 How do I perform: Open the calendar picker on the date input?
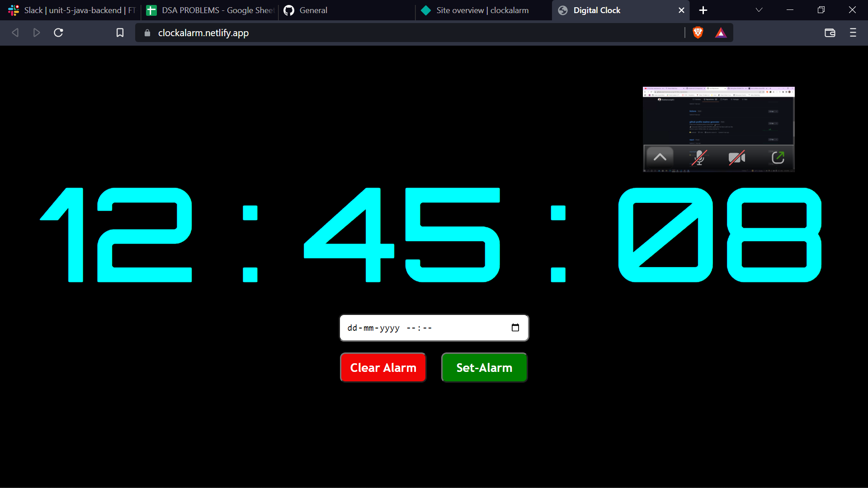[515, 328]
